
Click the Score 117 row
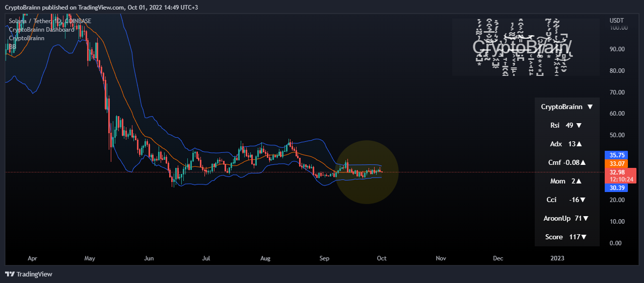(567, 237)
